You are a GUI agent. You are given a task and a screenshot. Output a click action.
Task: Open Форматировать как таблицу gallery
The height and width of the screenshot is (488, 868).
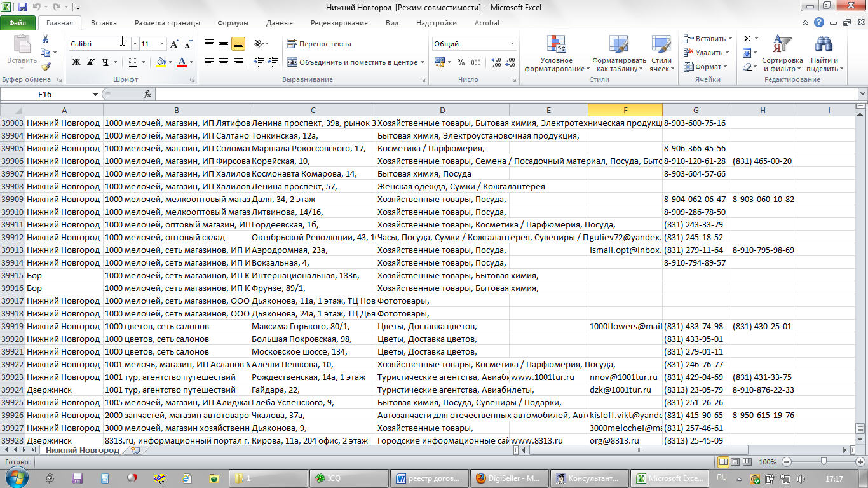619,53
